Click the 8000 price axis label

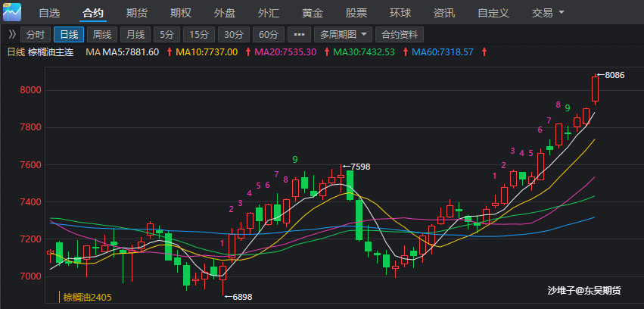coord(30,90)
